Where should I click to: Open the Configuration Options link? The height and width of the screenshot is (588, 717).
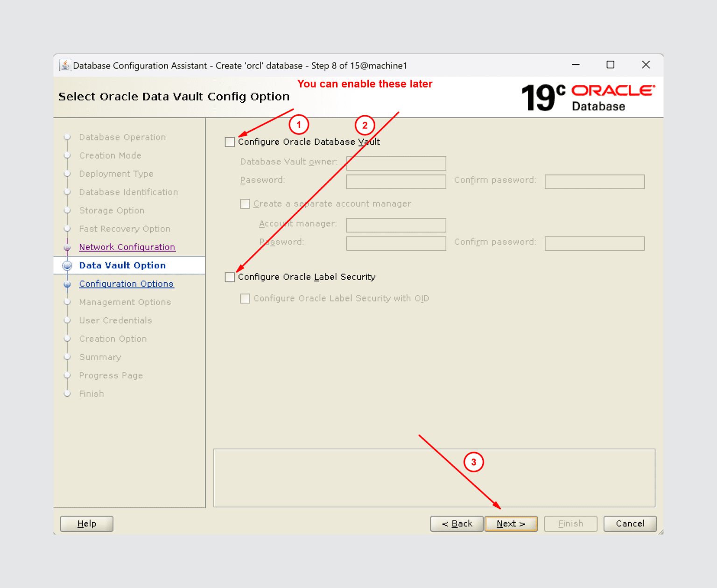point(126,284)
